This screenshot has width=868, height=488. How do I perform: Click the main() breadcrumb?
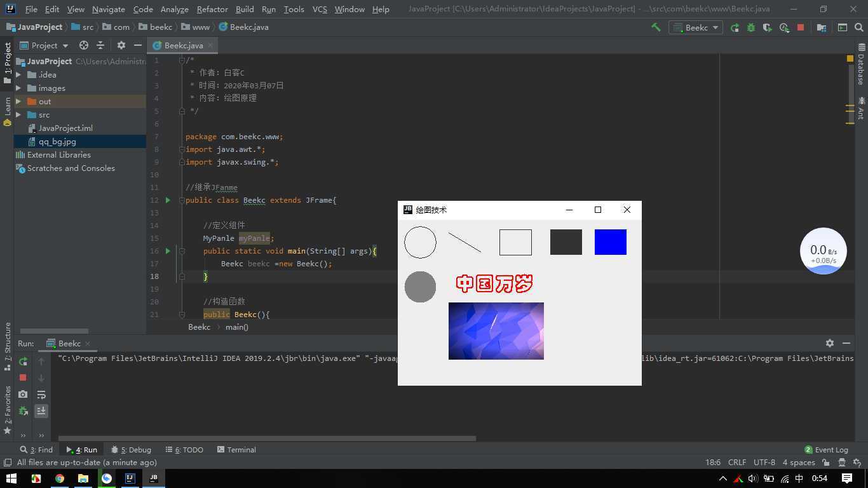pos(237,327)
